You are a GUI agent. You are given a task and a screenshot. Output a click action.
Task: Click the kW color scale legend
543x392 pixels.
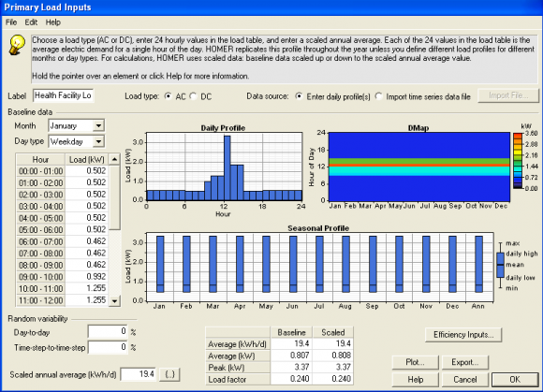click(x=518, y=161)
